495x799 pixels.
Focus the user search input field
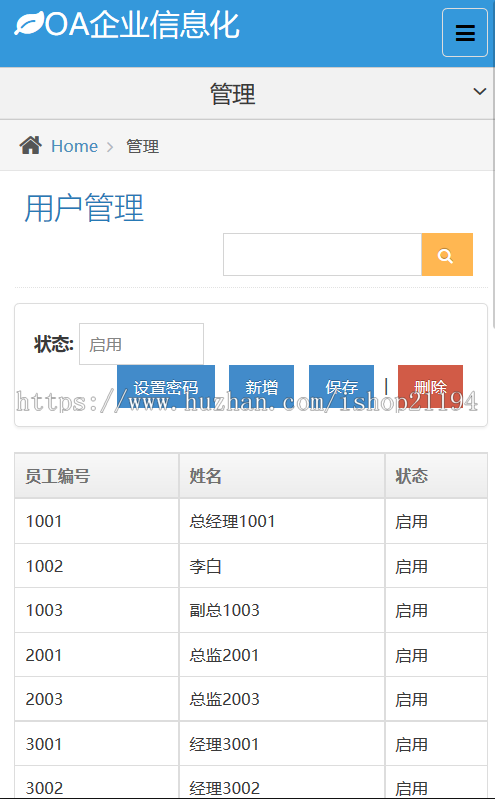tap(322, 255)
